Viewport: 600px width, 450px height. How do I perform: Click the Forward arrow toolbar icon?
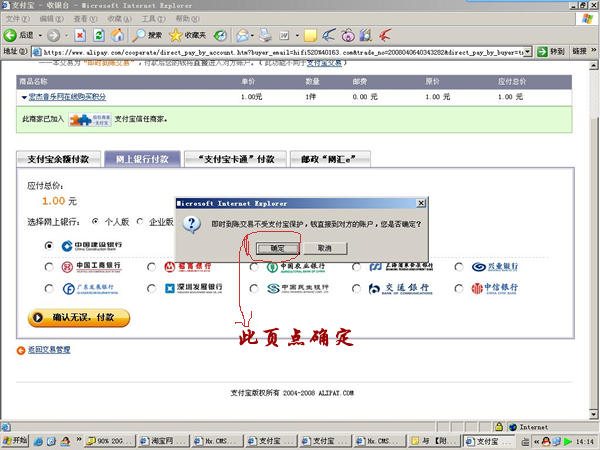[x=54, y=36]
